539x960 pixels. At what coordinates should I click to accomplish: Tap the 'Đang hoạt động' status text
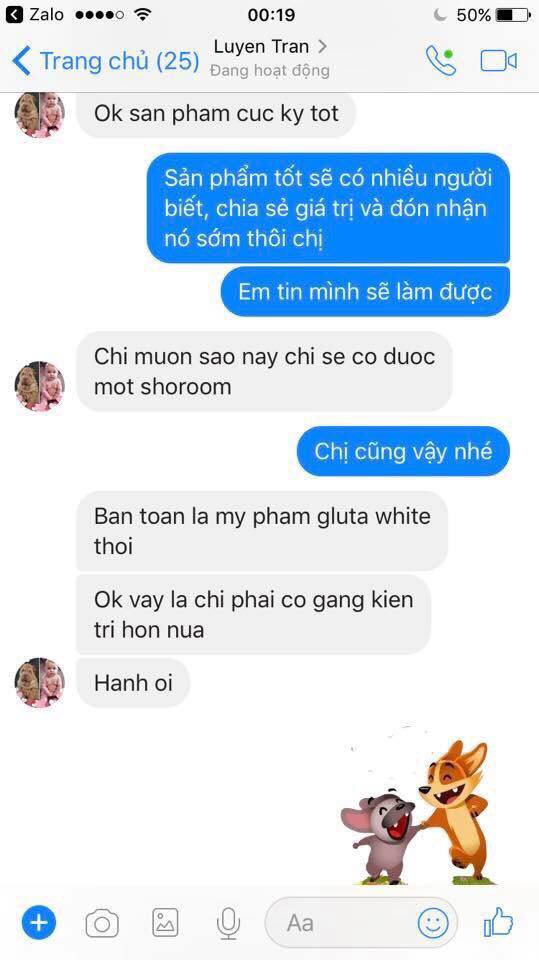pos(270,71)
